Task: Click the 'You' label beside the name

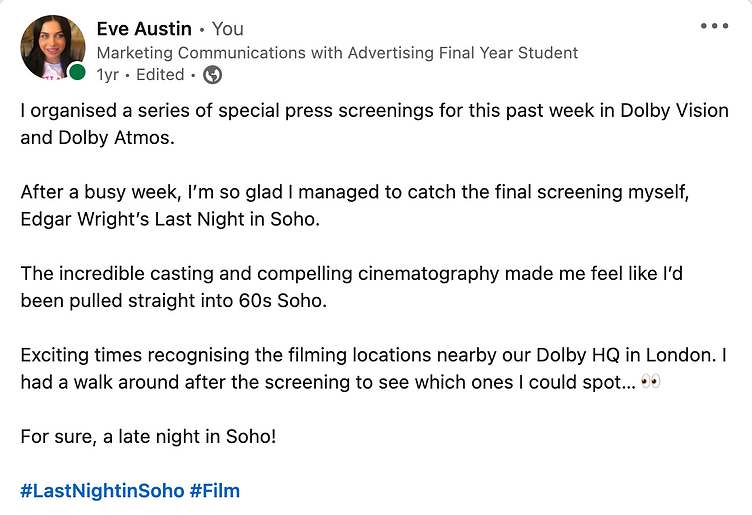Action: point(228,29)
